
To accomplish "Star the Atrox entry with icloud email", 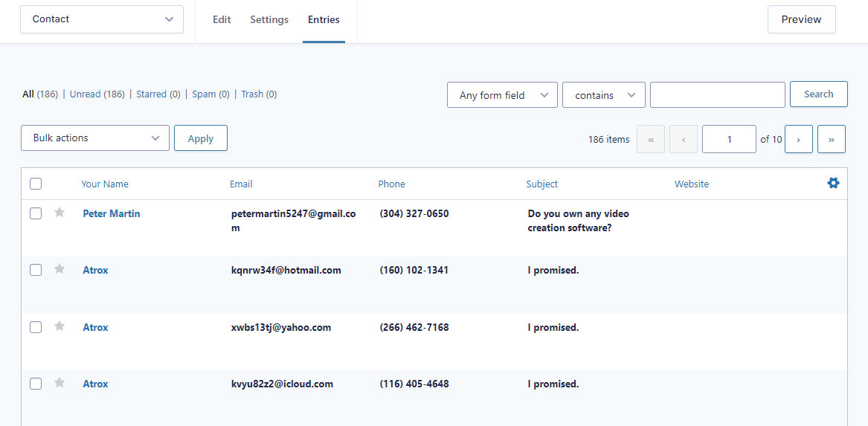I will (60, 383).
